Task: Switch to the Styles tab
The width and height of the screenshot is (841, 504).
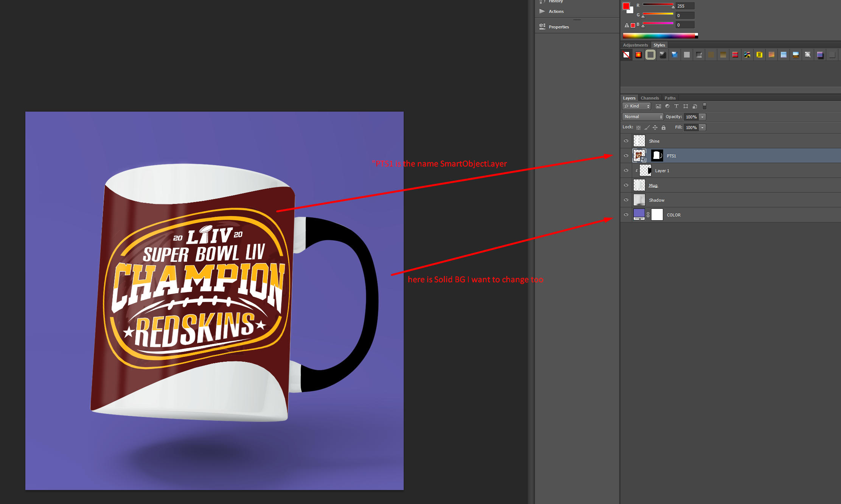Action: pyautogui.click(x=659, y=45)
